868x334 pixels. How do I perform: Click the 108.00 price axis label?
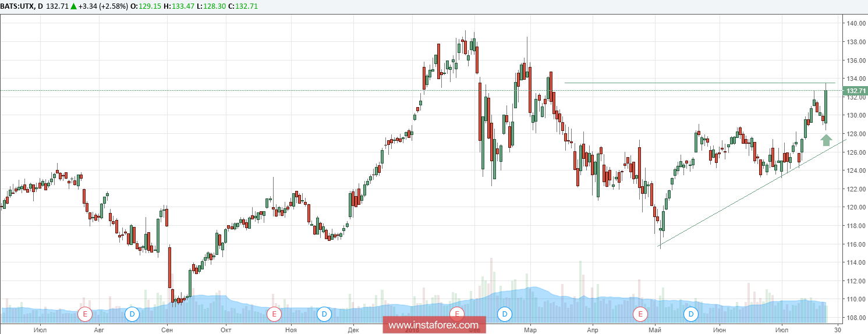(x=855, y=318)
